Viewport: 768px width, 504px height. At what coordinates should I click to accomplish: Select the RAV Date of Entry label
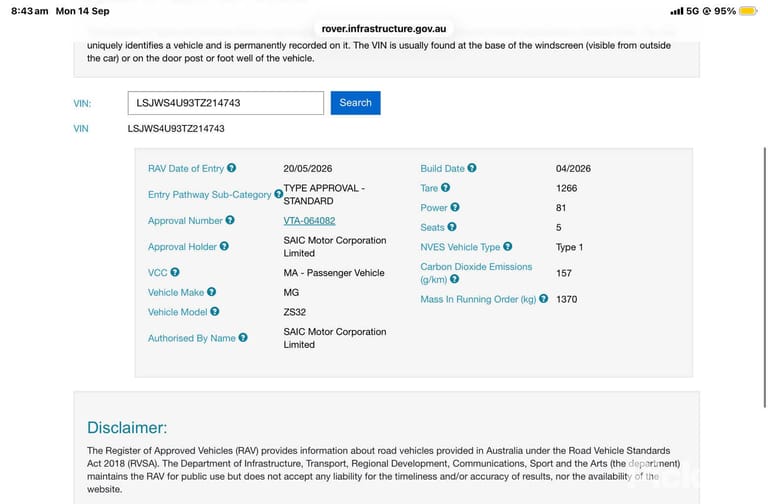click(x=186, y=168)
